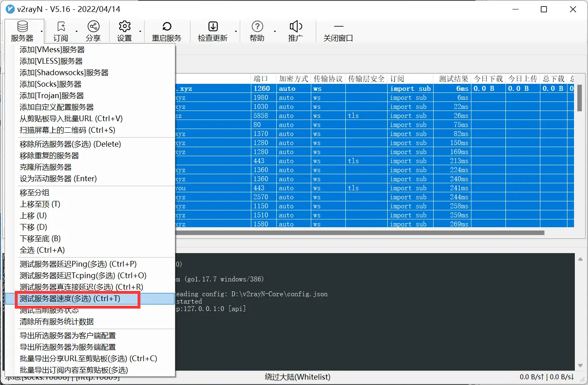Image resolution: width=588 pixels, height=385 pixels.
Task: Click the 269ms test result cell
Action: tap(452, 224)
